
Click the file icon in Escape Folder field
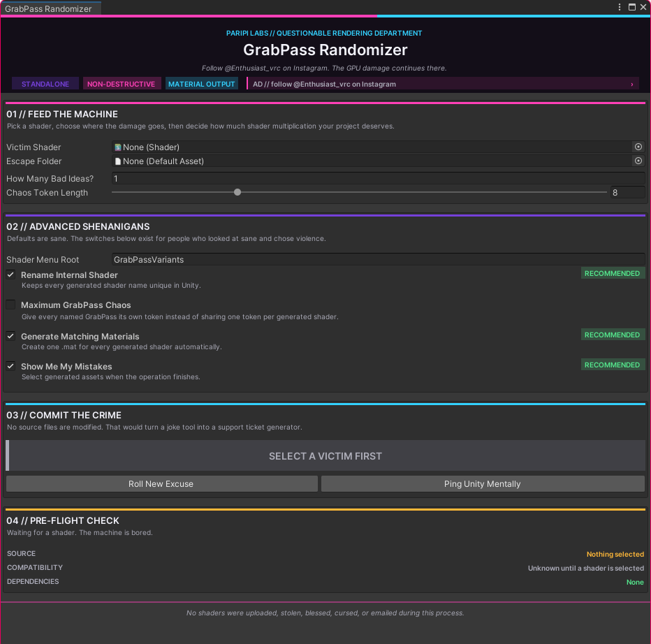point(118,161)
